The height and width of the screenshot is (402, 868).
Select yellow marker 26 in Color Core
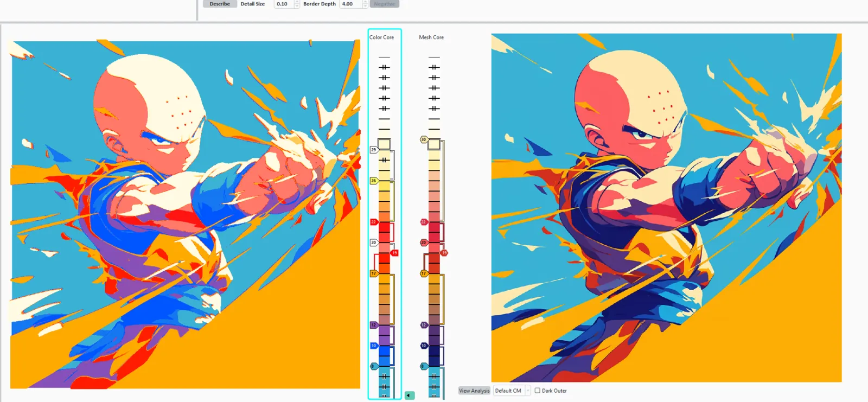373,181
